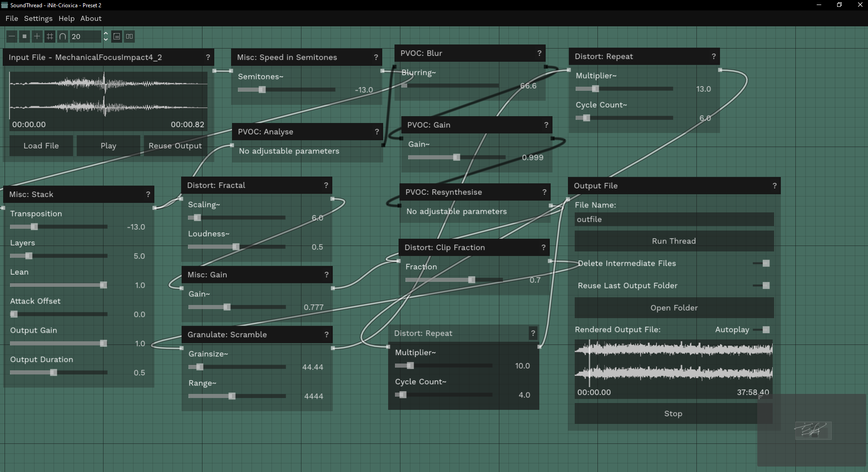Click the toolbar number field showing 20

(86, 36)
